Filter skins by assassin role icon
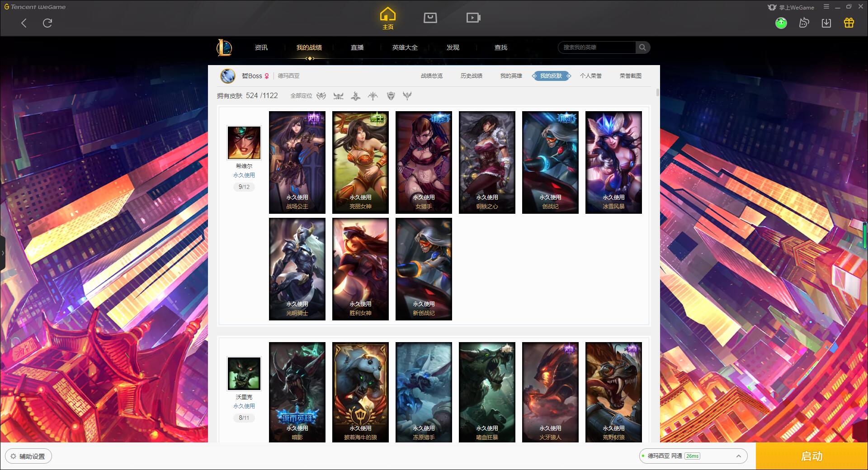 [x=321, y=96]
